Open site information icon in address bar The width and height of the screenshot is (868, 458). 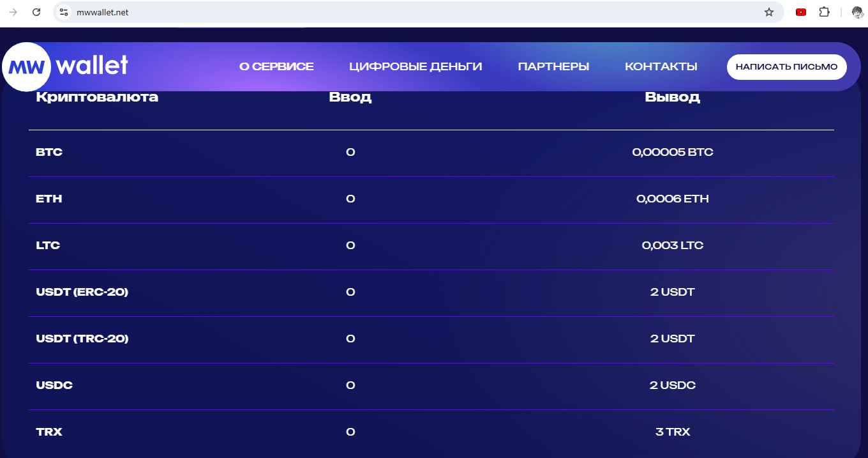pyautogui.click(x=63, y=12)
